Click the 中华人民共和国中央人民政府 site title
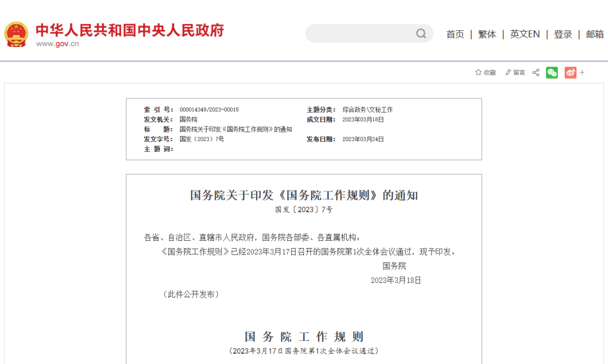This screenshot has width=608, height=364. [x=129, y=29]
